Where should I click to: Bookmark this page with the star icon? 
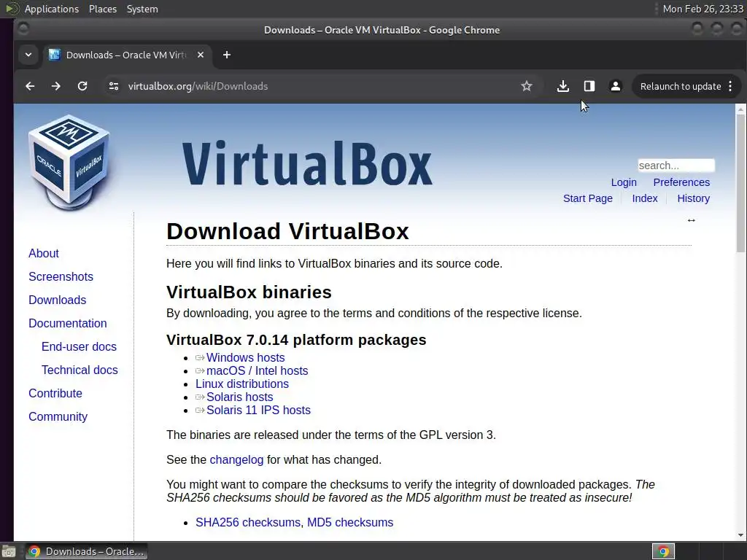click(527, 86)
